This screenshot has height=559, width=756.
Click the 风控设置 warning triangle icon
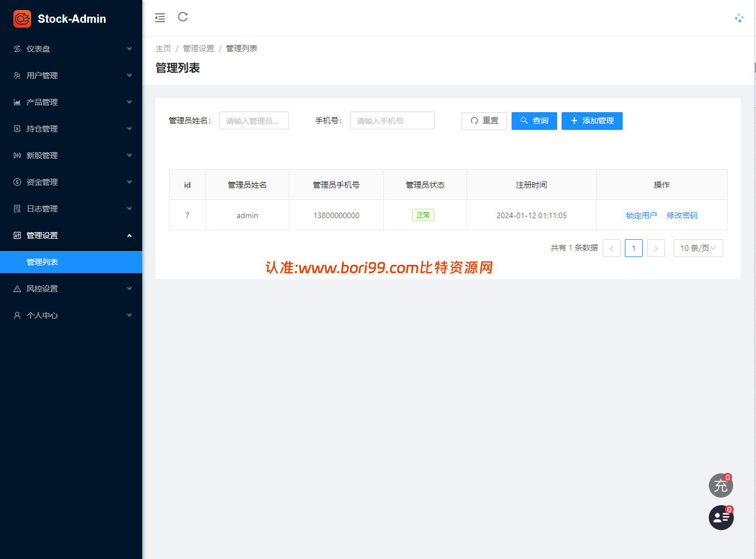click(x=17, y=289)
